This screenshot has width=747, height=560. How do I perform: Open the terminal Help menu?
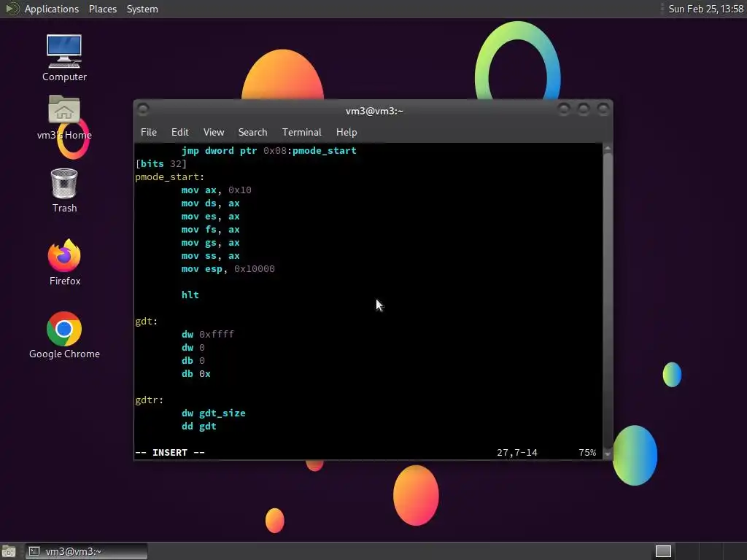click(x=347, y=133)
